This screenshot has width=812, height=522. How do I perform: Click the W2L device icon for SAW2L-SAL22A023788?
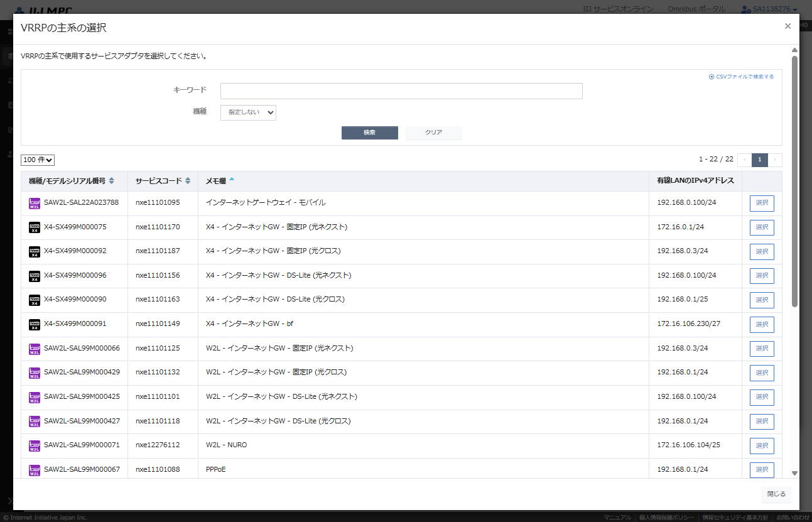click(x=35, y=204)
